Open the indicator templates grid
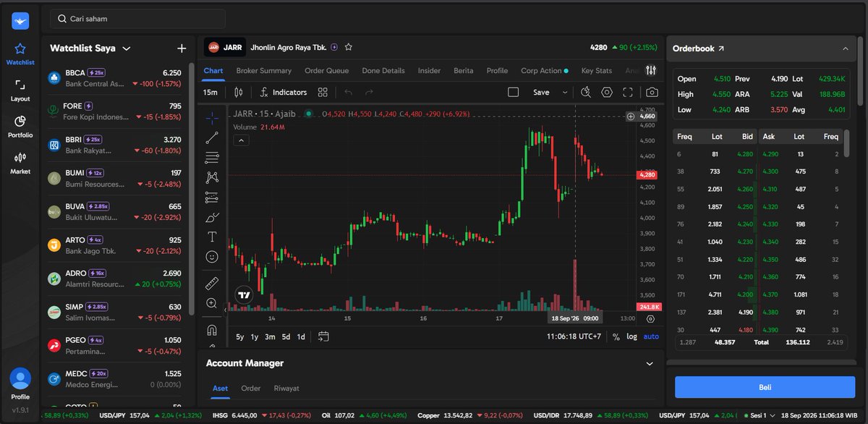Viewport: 868px width, 424px height. pyautogui.click(x=323, y=93)
